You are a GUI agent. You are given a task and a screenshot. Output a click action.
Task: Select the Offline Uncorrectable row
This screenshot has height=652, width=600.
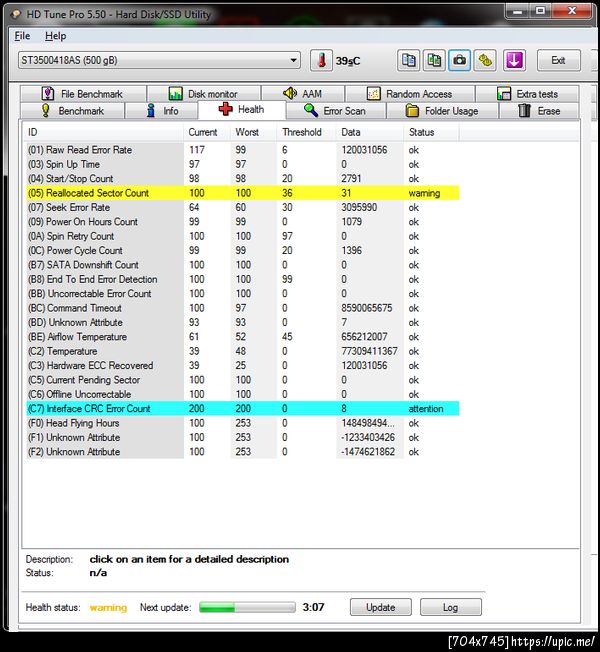(243, 394)
